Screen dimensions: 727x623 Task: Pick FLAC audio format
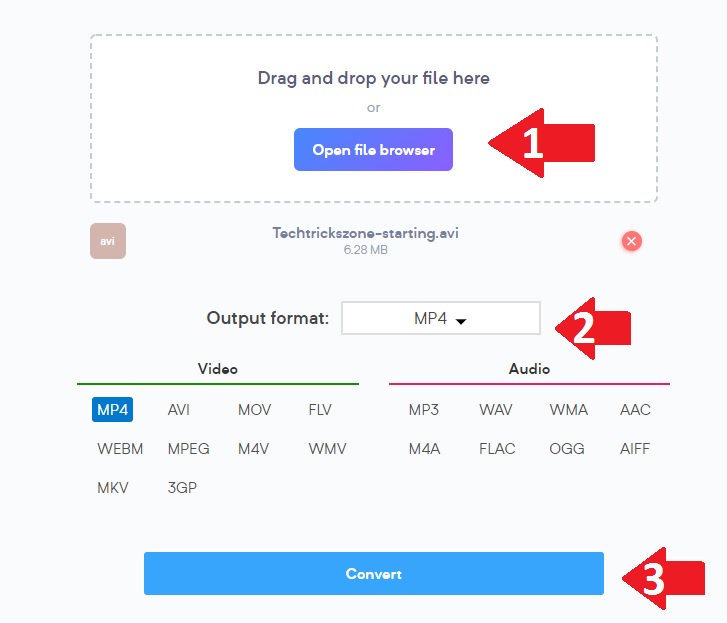pyautogui.click(x=497, y=449)
